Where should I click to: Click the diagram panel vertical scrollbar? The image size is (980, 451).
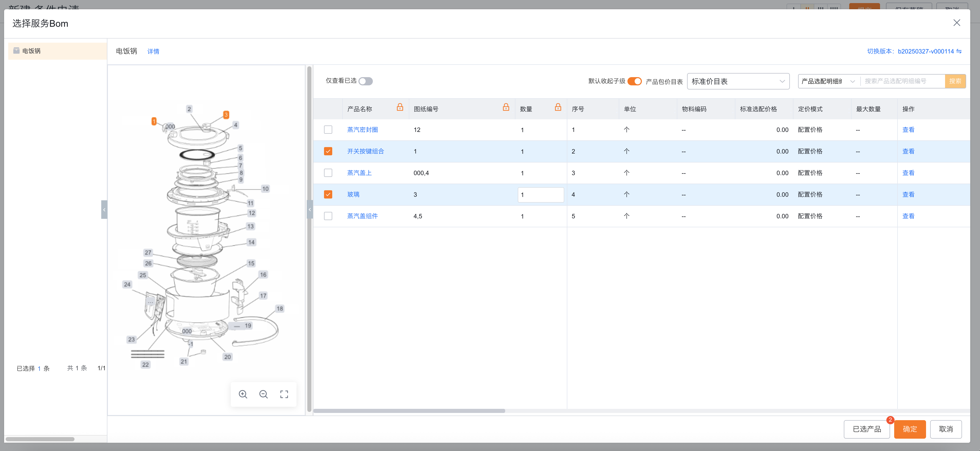point(309,239)
